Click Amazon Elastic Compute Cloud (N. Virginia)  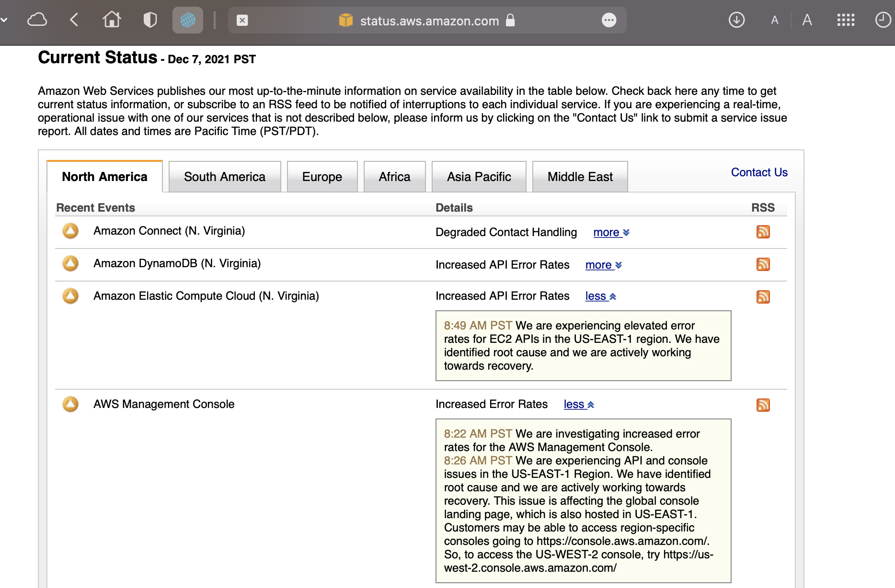[206, 296]
